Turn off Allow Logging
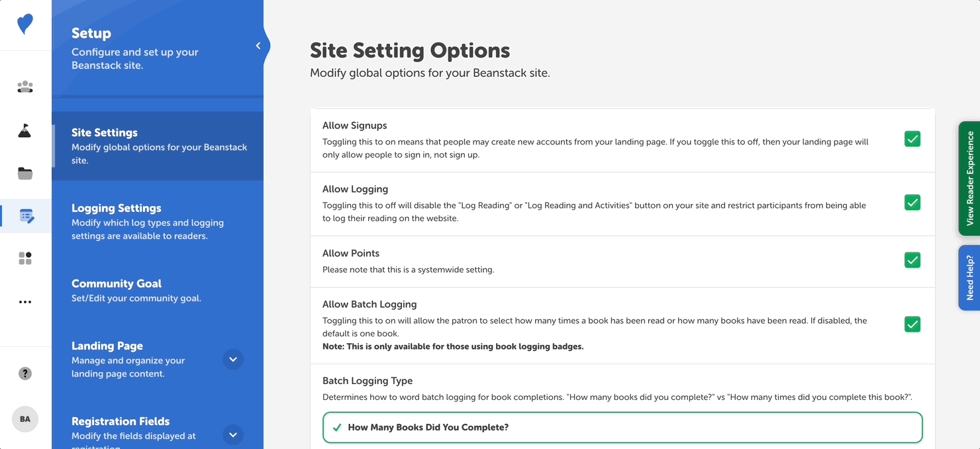The height and width of the screenshot is (449, 980). [912, 203]
